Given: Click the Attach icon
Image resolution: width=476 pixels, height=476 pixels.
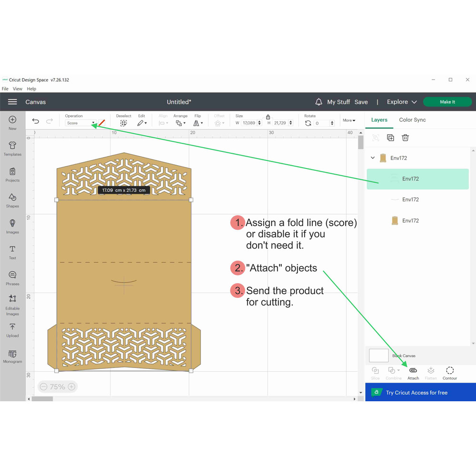Looking at the screenshot, I should tap(413, 373).
